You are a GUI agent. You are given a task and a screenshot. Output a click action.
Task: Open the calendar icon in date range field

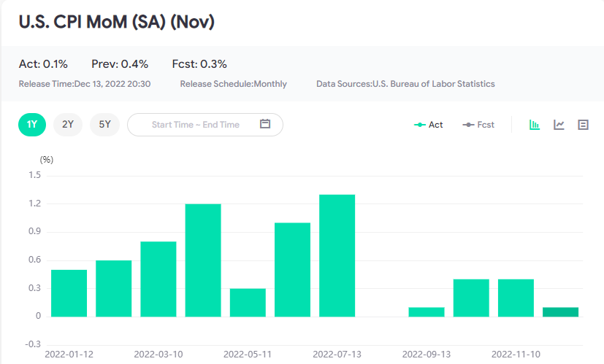(x=265, y=124)
